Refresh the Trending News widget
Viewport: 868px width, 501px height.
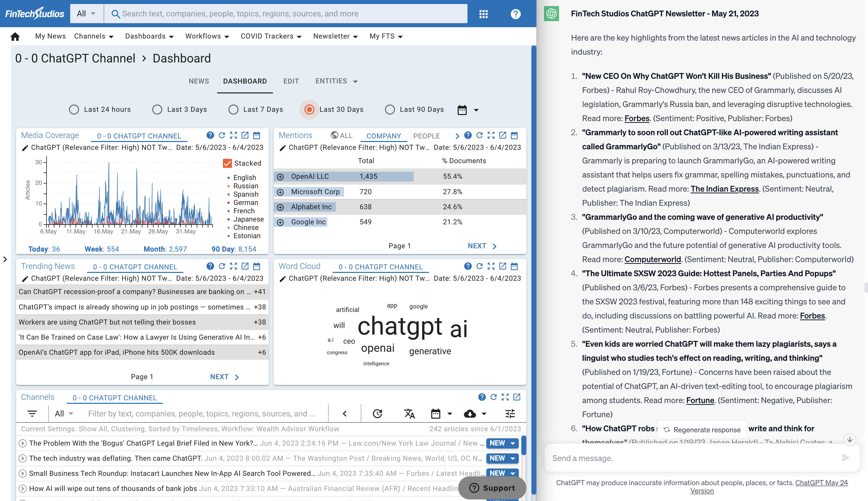click(x=222, y=266)
